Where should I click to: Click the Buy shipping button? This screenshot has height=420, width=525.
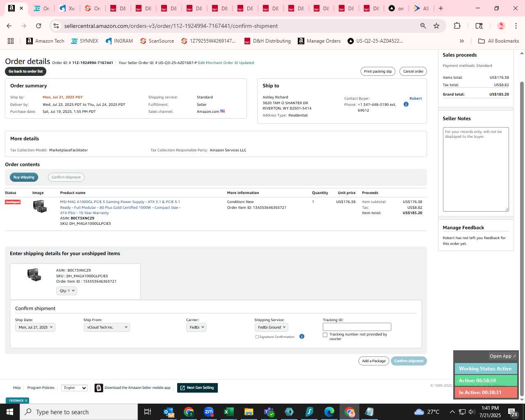(x=24, y=177)
